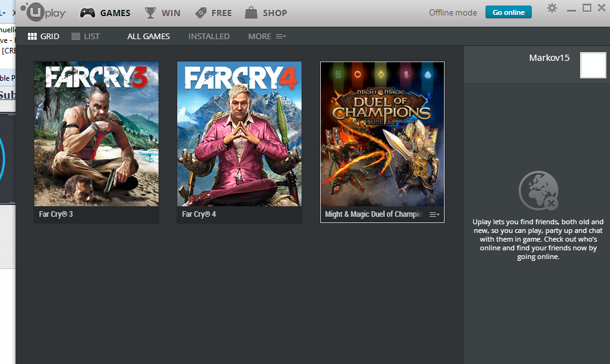Screen dimensions: 610x364
Task: Open the Shop section
Action: 266,13
